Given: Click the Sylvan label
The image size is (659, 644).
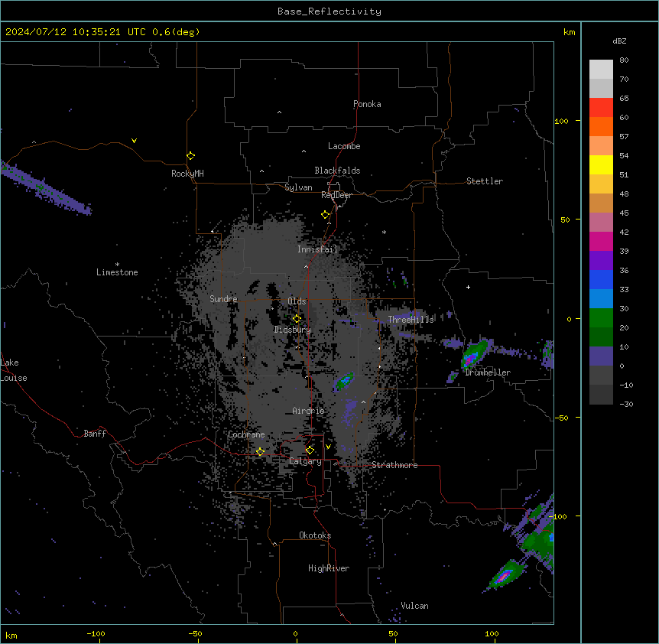Looking at the screenshot, I should pyautogui.click(x=298, y=187).
